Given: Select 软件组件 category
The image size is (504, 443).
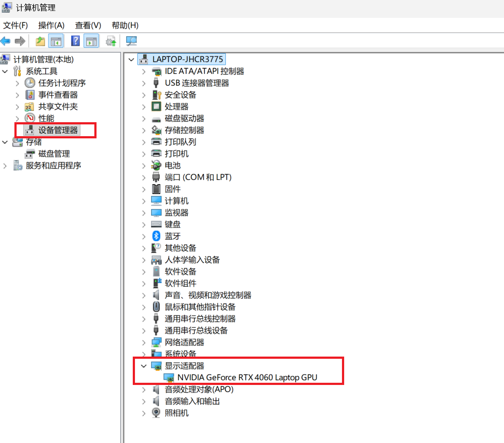Looking at the screenshot, I should 180,283.
